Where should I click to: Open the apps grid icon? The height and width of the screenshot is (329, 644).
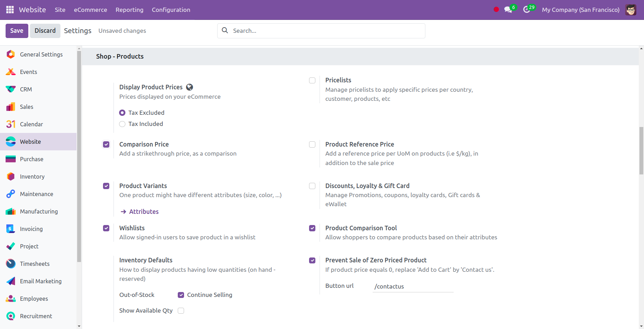pos(9,9)
